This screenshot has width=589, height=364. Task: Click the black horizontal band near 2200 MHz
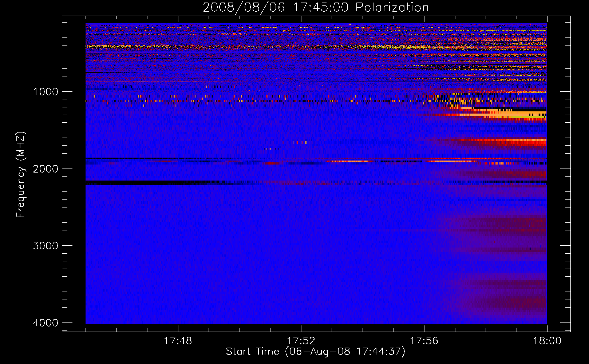146,183
